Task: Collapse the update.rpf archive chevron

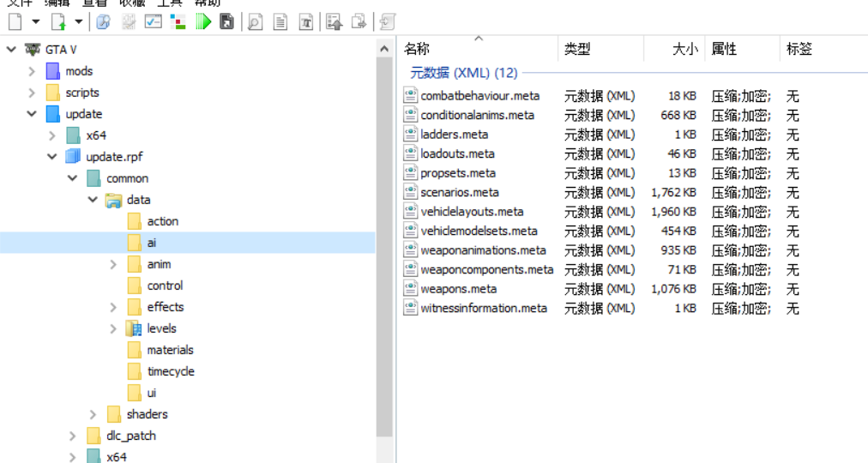Action: (52, 157)
